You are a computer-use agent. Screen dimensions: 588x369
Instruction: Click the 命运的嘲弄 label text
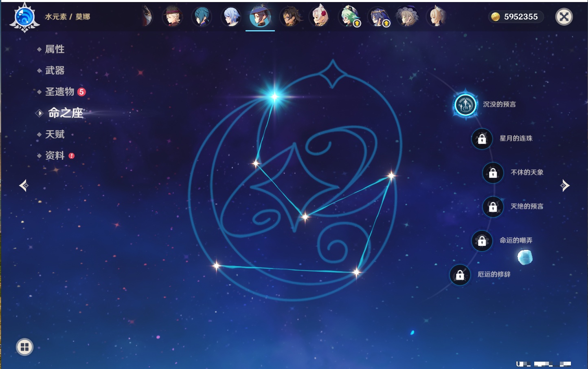(516, 240)
